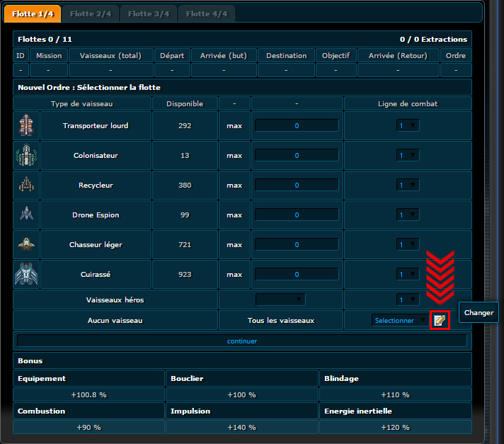The width and height of the screenshot is (504, 444).
Task: Click the Cuirassé ship icon
Action: point(26,275)
